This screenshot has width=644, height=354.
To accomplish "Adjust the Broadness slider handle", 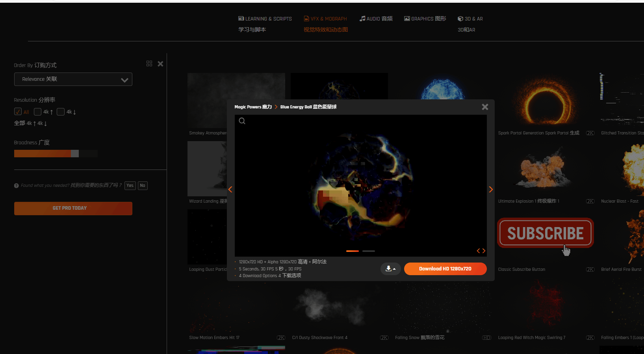I will click(x=75, y=154).
